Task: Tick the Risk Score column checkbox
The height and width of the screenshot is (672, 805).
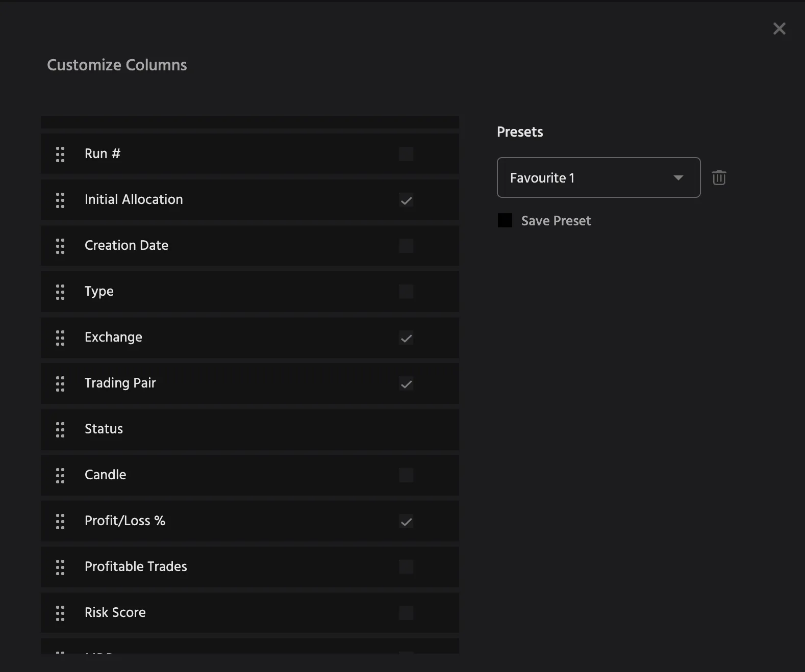Action: click(406, 613)
